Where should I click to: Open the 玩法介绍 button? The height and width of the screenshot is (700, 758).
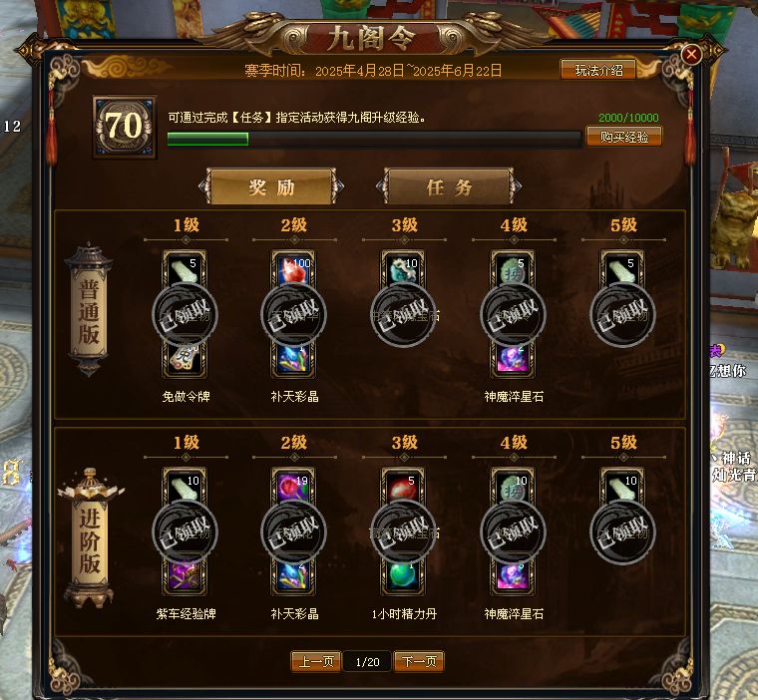point(598,70)
